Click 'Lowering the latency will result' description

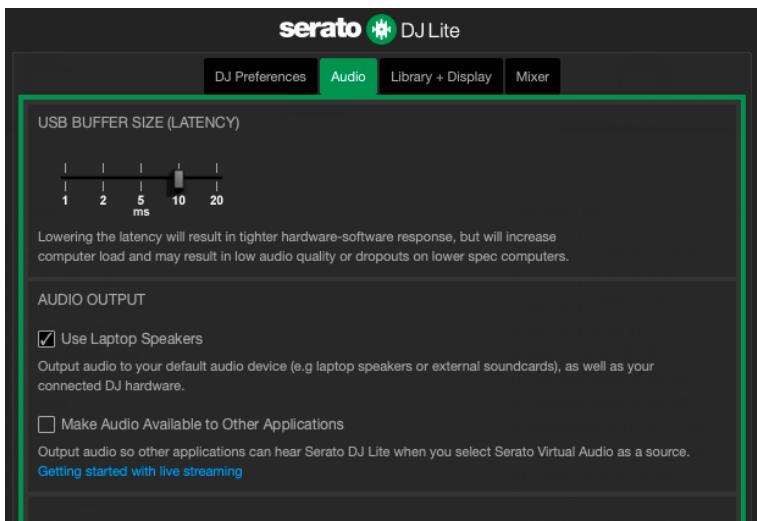point(303,247)
